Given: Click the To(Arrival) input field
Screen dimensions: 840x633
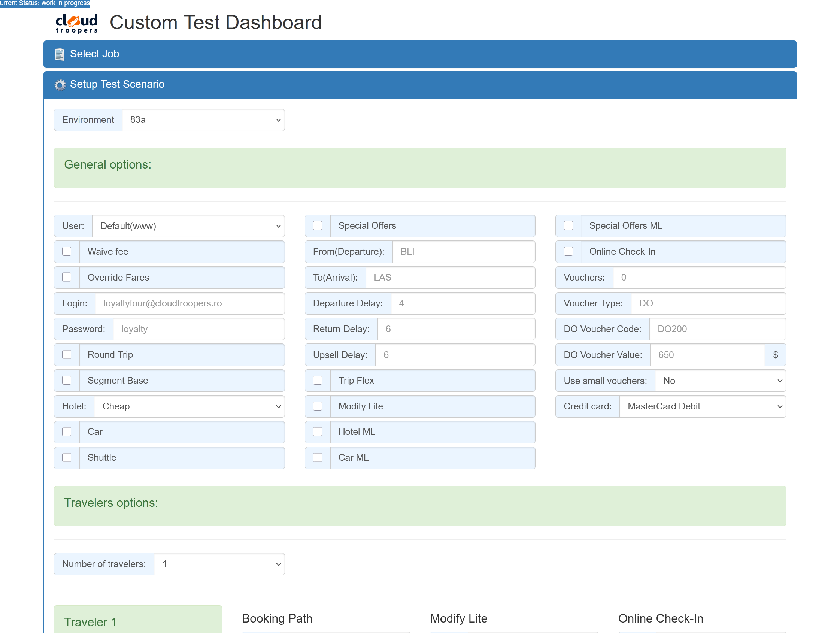Looking at the screenshot, I should pos(451,278).
